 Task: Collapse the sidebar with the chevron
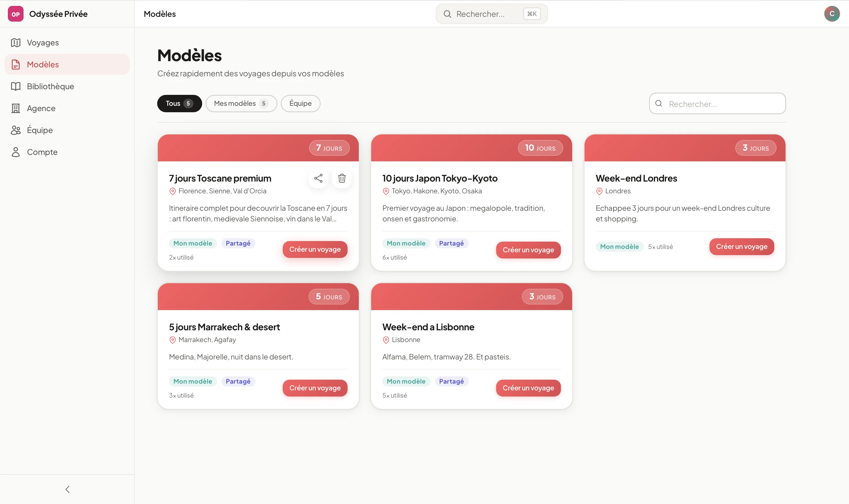pyautogui.click(x=67, y=489)
